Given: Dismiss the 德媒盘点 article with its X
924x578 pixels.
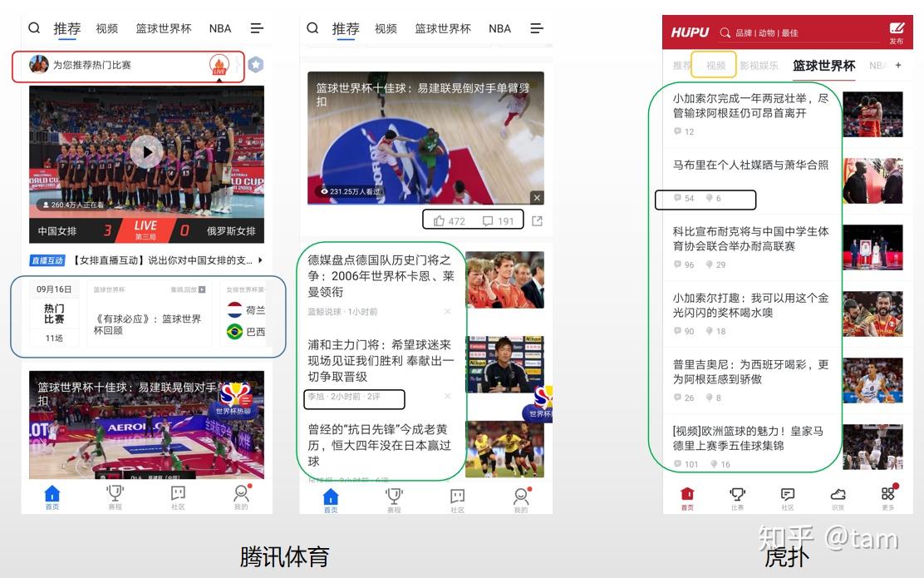Looking at the screenshot, I should point(448,311).
